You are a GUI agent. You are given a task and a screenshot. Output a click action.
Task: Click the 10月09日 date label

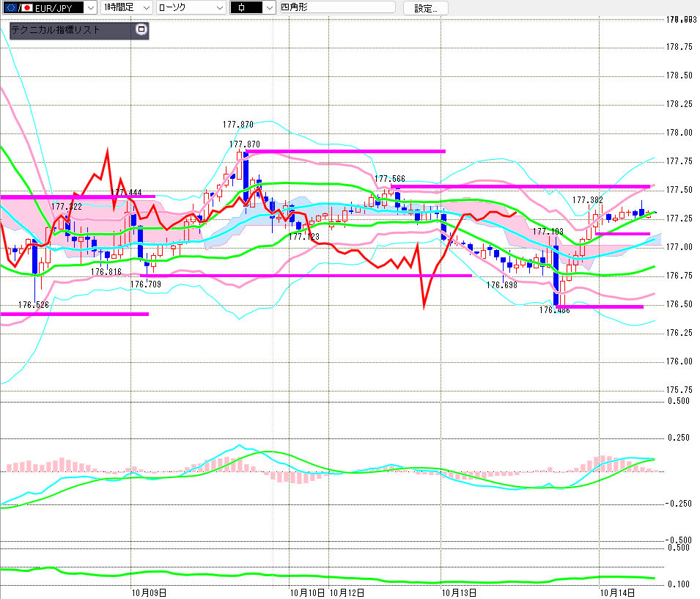(x=149, y=592)
